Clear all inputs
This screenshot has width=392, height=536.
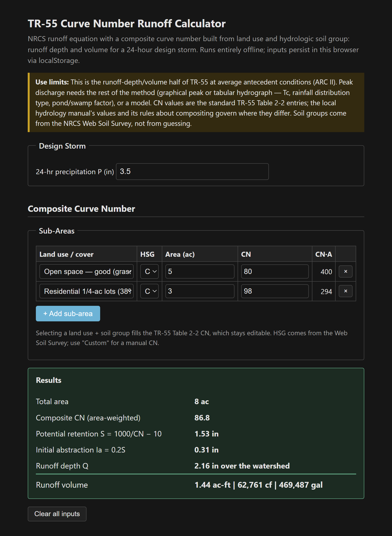[57, 514]
